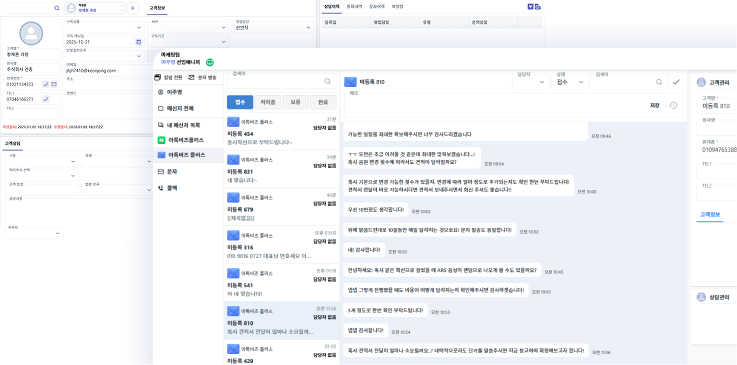Open the dropdown above the 2025-12-31 date field
Screen dimensions: 737x365
tap(103, 27)
